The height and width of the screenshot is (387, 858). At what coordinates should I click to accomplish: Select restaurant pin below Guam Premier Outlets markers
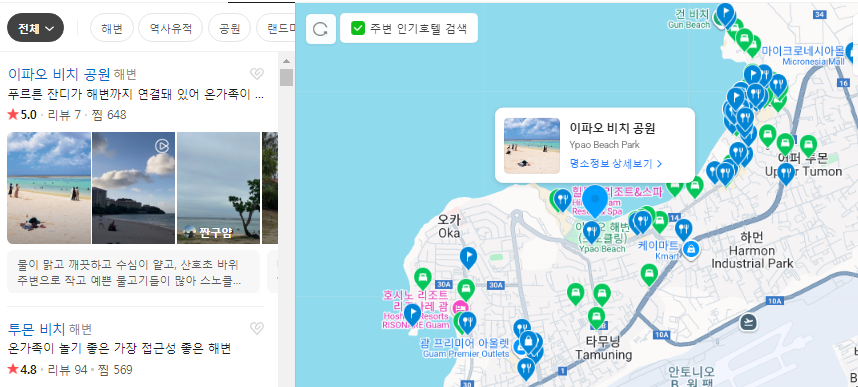point(526,369)
